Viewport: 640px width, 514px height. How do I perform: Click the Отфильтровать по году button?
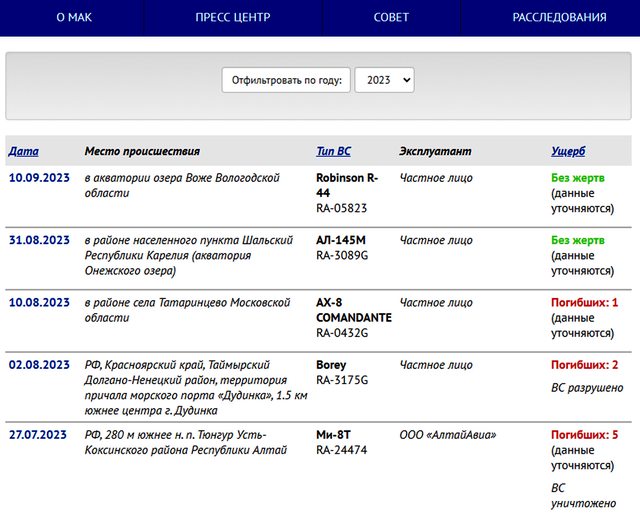[x=286, y=80]
